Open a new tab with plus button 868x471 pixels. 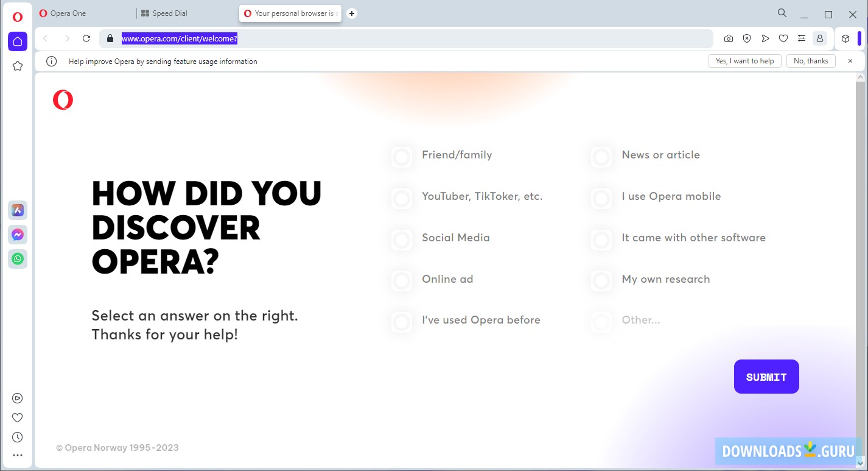click(x=352, y=13)
